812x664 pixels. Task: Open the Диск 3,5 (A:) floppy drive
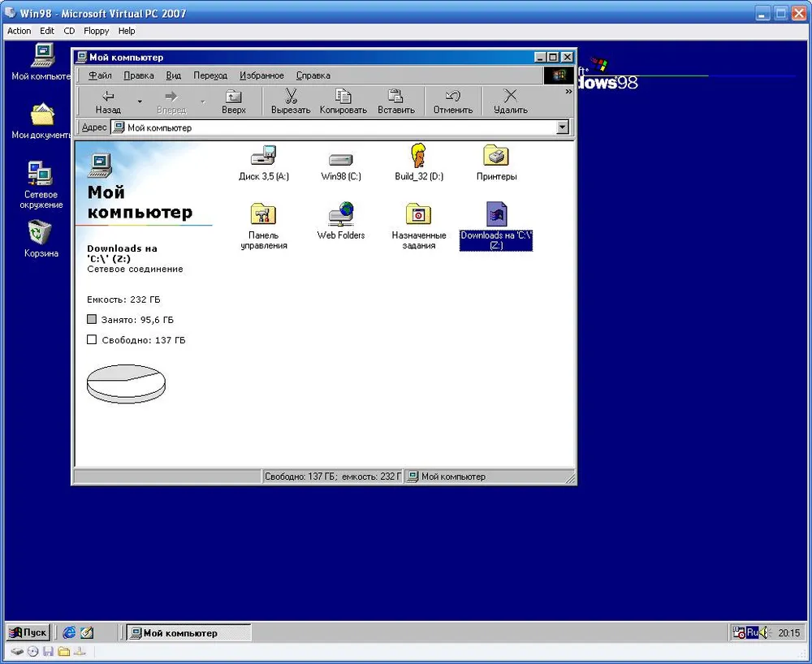[x=263, y=157]
